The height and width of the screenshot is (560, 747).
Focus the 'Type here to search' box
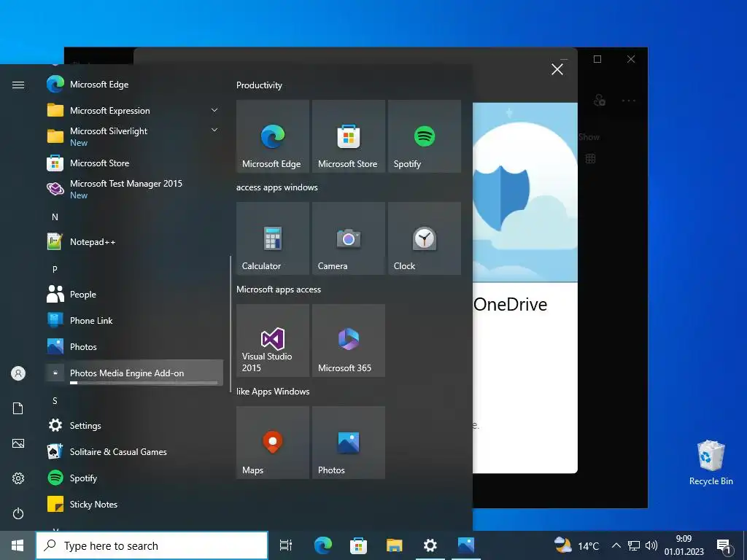point(152,545)
